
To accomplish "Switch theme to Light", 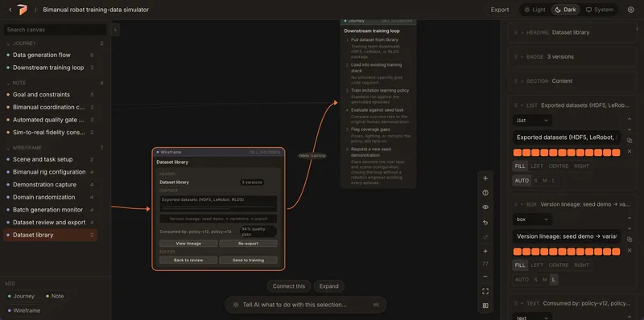I will tap(535, 10).
